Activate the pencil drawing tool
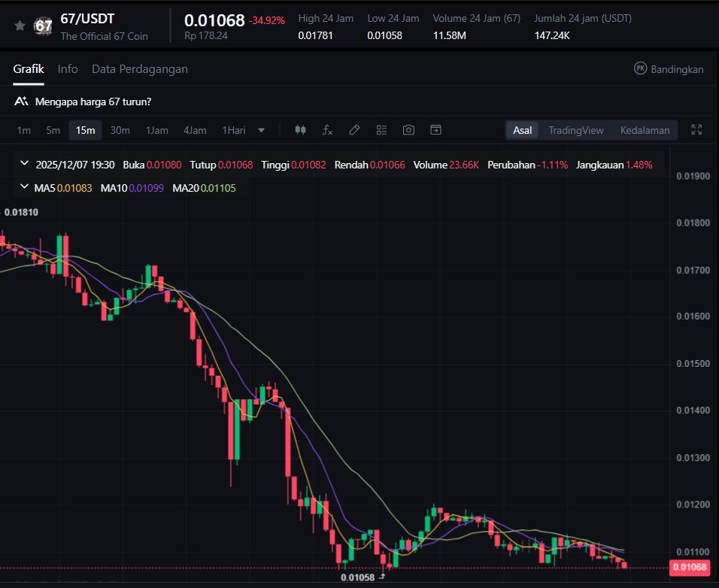Viewport: 719px width, 588px height. 354,130
